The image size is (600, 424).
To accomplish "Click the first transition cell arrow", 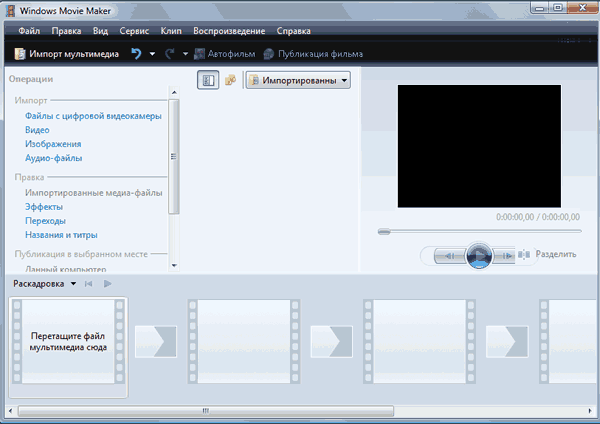I will pyautogui.click(x=156, y=342).
